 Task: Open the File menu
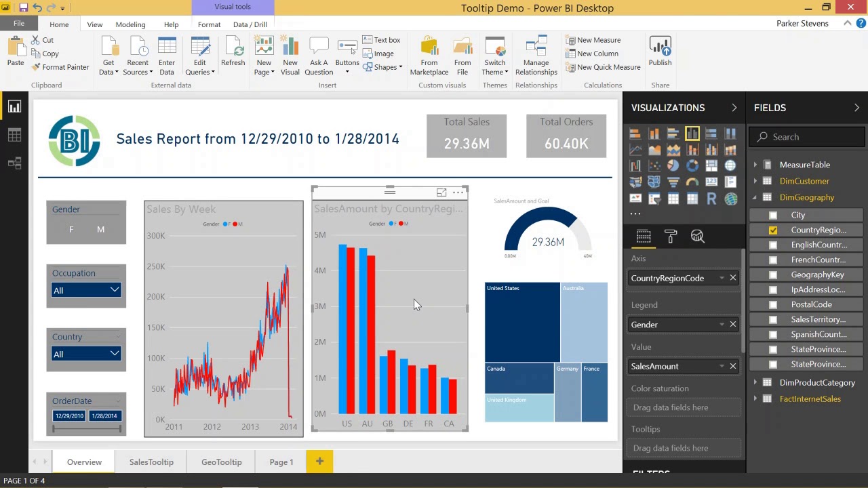pos(19,24)
